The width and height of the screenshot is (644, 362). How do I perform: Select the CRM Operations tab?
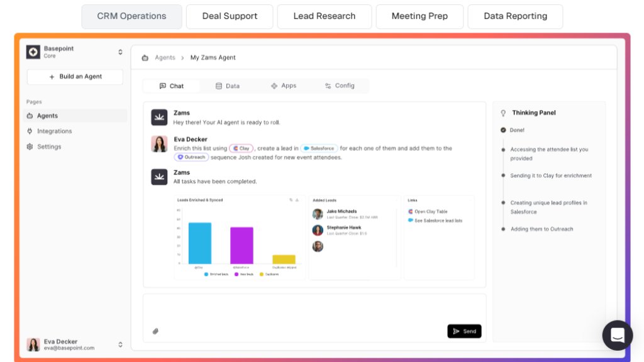tap(131, 16)
